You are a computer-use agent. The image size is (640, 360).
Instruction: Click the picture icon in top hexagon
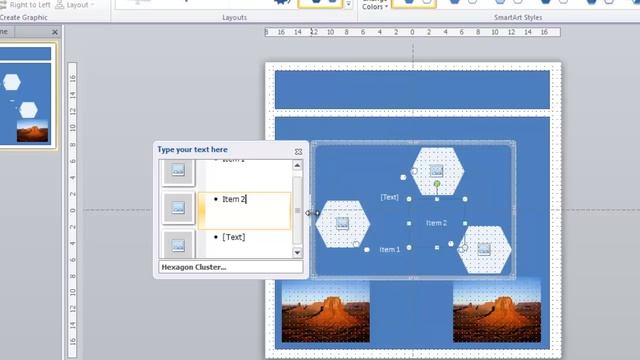point(436,171)
